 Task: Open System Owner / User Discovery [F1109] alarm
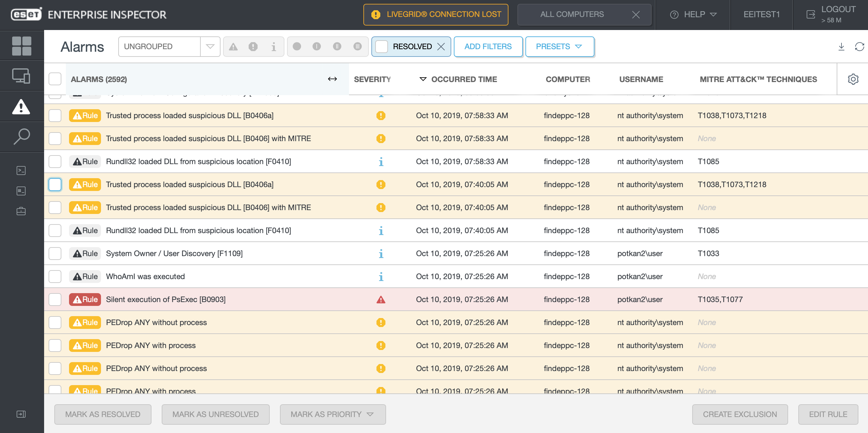[174, 254]
